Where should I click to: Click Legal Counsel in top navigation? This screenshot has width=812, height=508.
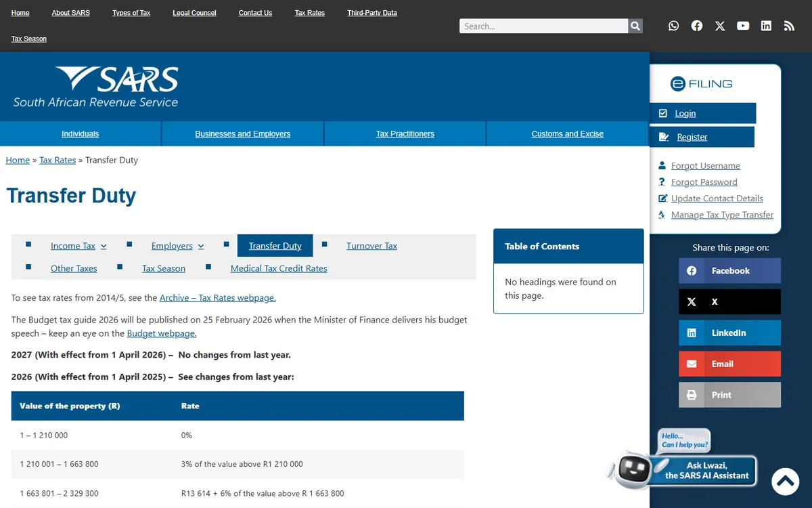(194, 13)
